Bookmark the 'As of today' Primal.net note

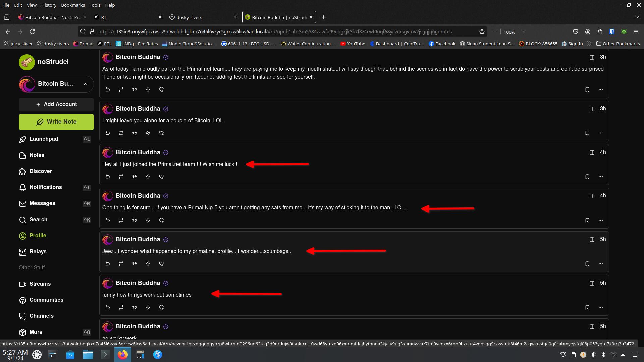point(587,89)
